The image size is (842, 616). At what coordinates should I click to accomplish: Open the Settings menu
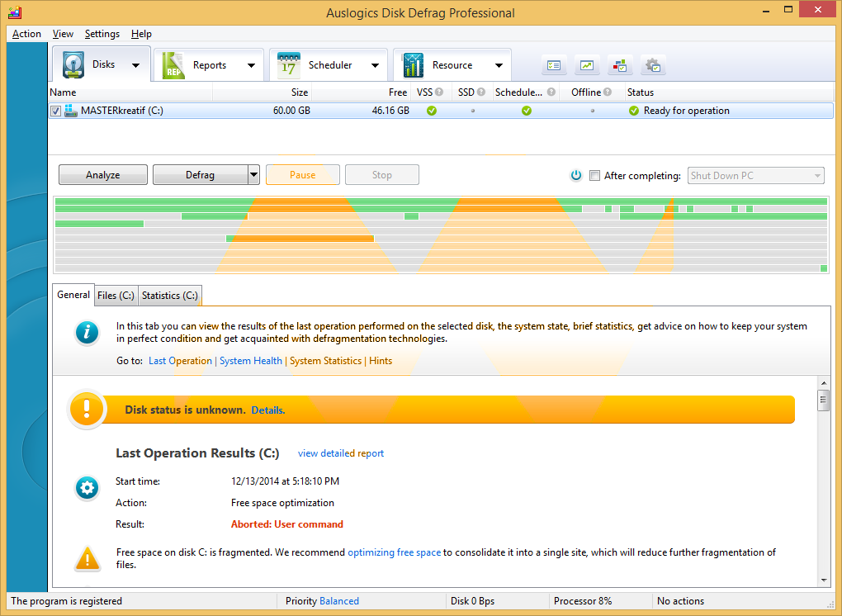point(102,34)
